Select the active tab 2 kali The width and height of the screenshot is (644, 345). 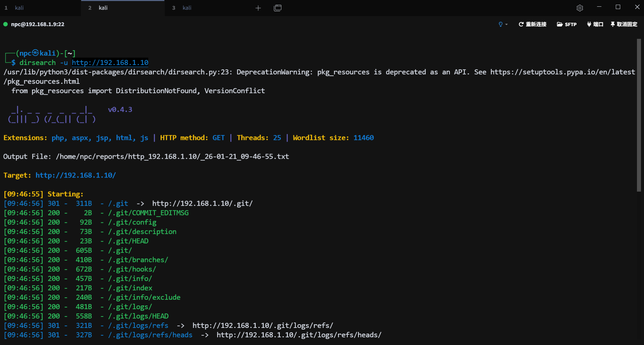103,8
